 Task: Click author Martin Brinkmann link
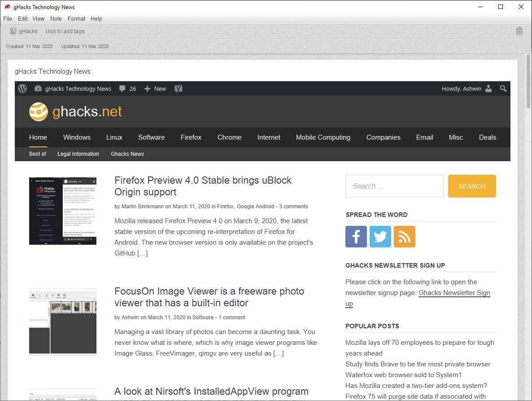point(143,207)
